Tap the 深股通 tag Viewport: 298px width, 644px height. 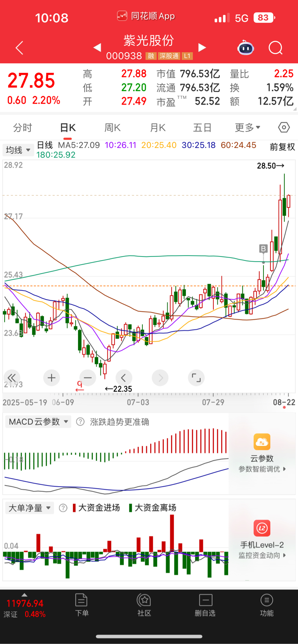pyautogui.click(x=169, y=56)
